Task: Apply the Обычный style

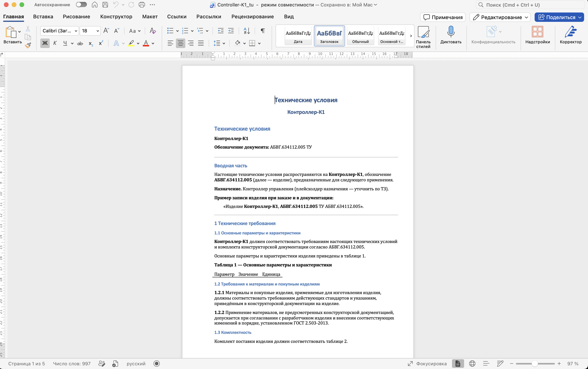Action: pyautogui.click(x=360, y=36)
